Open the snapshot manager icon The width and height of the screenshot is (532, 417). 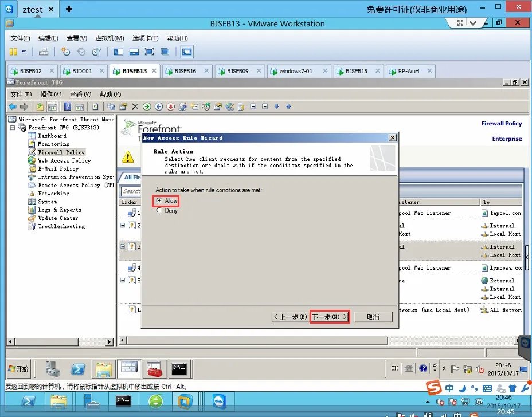(97, 52)
